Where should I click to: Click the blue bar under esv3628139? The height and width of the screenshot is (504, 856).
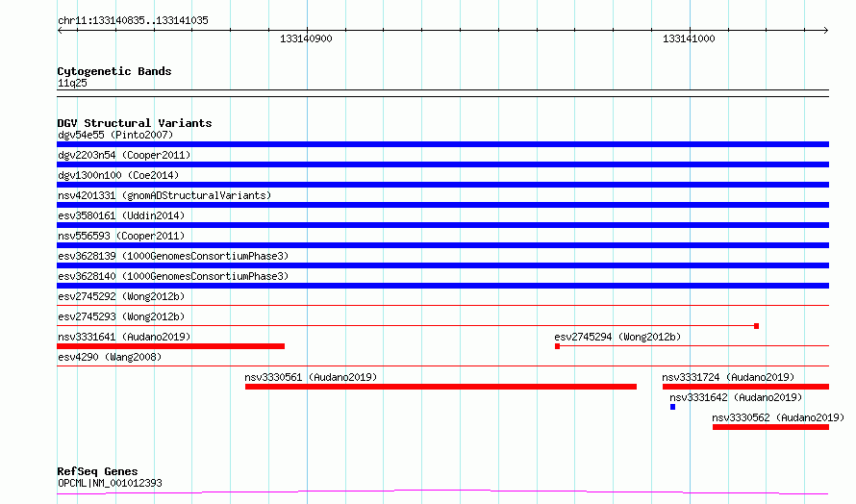442,265
